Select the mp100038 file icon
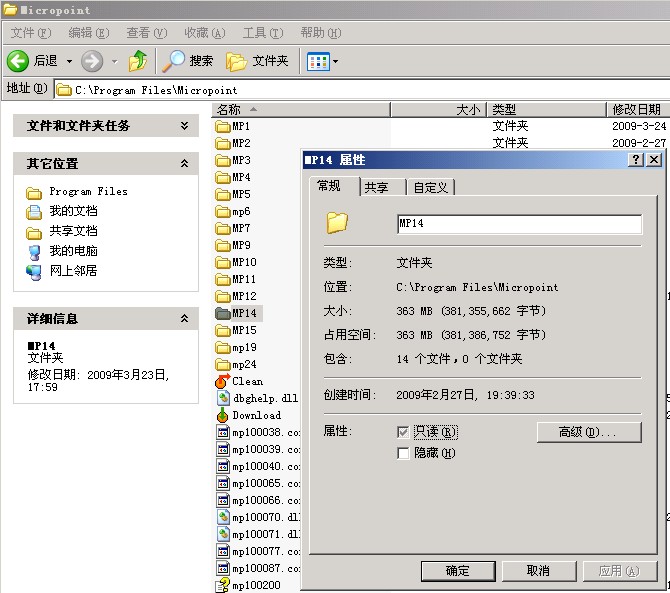 pos(223,432)
